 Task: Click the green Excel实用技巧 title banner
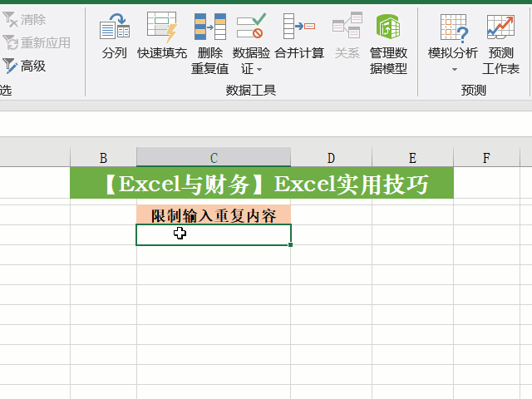pos(262,183)
